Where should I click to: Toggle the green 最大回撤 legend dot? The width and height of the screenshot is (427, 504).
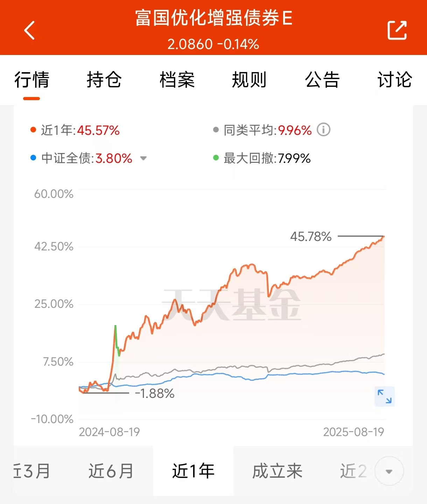pyautogui.click(x=216, y=158)
